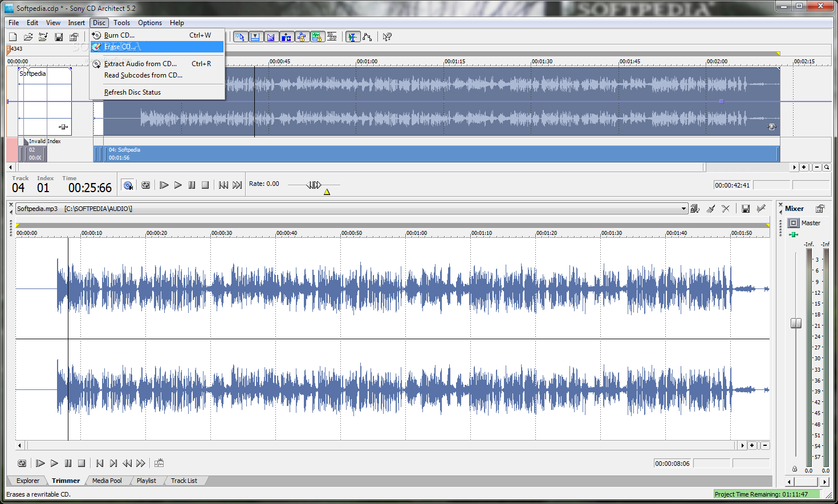Go to end in Trimmer transport
Image resolution: width=838 pixels, height=504 pixels.
(113, 464)
